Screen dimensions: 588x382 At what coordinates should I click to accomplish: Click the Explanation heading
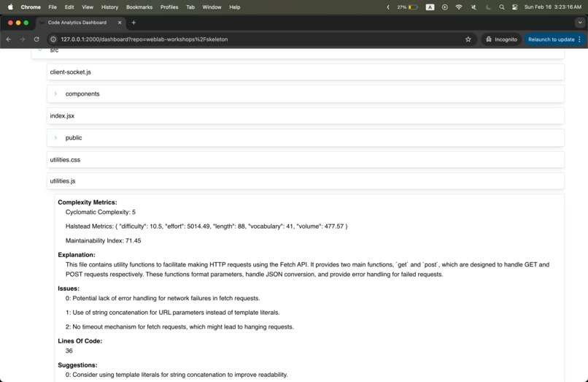77,255
